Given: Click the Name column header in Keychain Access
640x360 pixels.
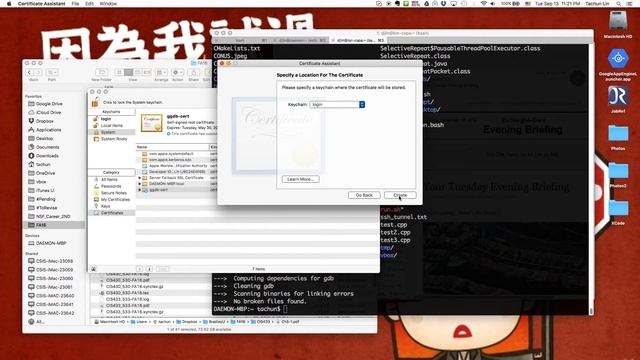Looking at the screenshot, I should pos(172,147).
